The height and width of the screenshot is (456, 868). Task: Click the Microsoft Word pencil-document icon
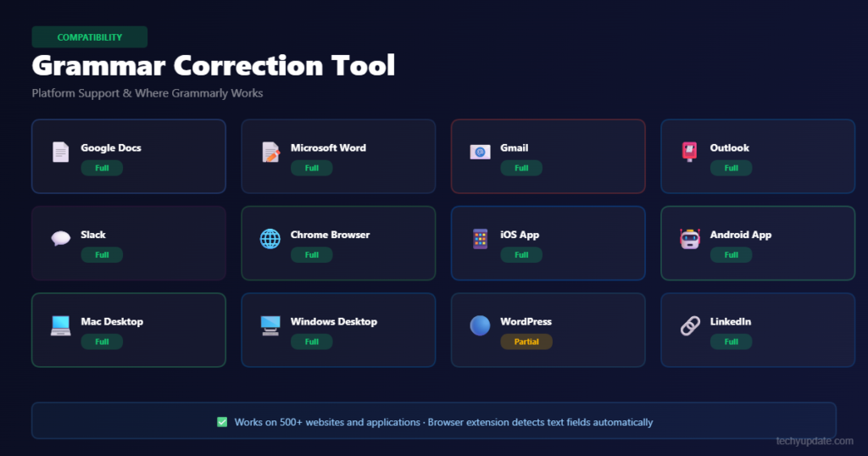tap(270, 152)
